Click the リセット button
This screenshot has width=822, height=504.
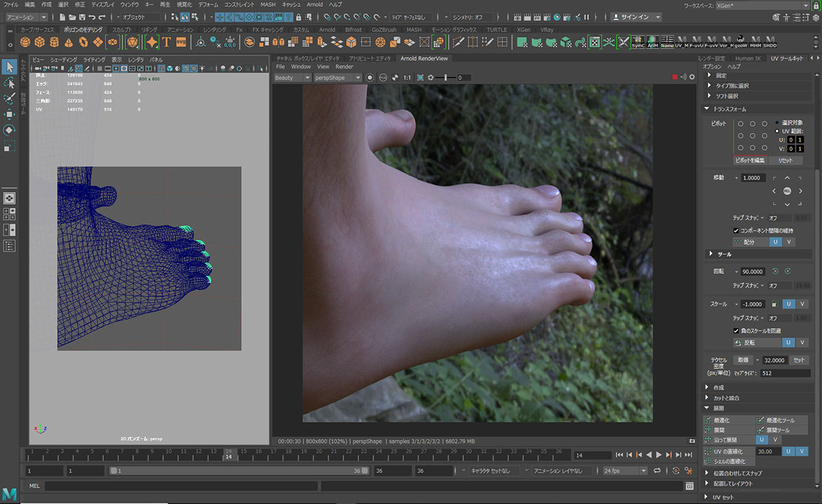coord(786,160)
